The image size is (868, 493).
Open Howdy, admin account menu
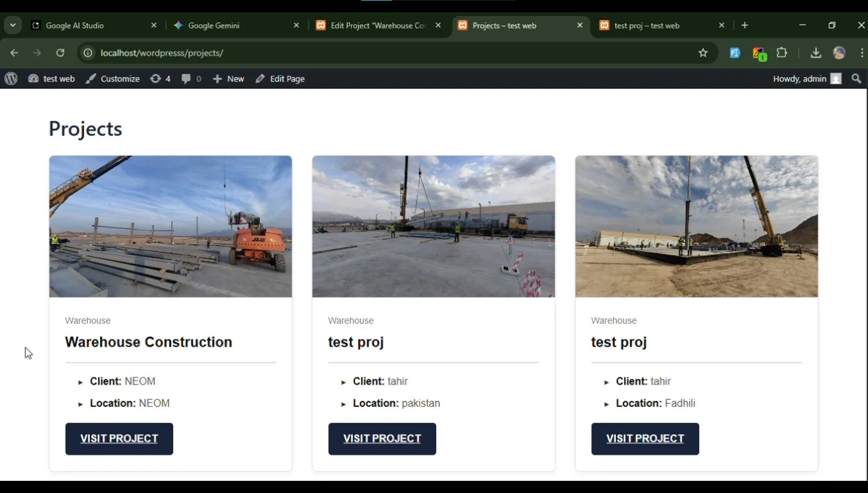807,79
